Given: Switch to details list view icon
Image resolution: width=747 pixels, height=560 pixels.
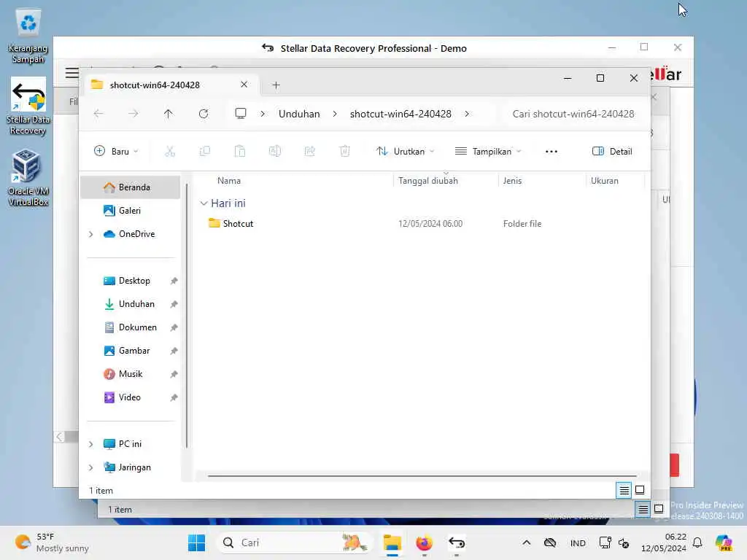Looking at the screenshot, I should coord(624,490).
